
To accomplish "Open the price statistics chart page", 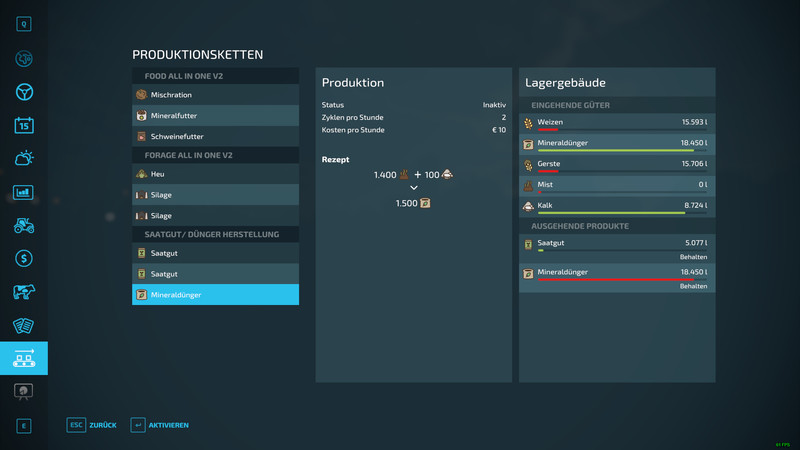I will tap(24, 192).
